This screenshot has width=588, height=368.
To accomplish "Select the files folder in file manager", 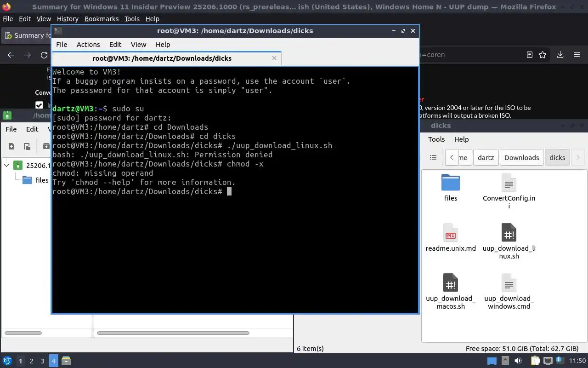I will (451, 188).
